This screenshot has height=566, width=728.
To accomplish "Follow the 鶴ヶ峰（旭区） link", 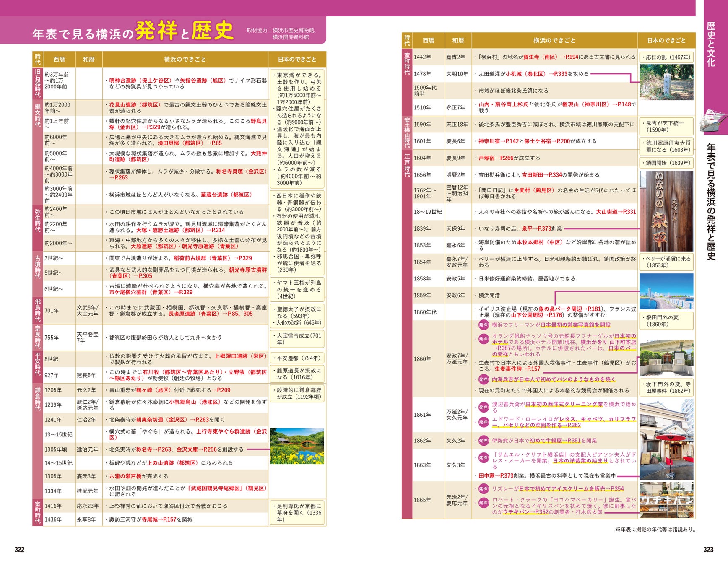I will point(154,390).
